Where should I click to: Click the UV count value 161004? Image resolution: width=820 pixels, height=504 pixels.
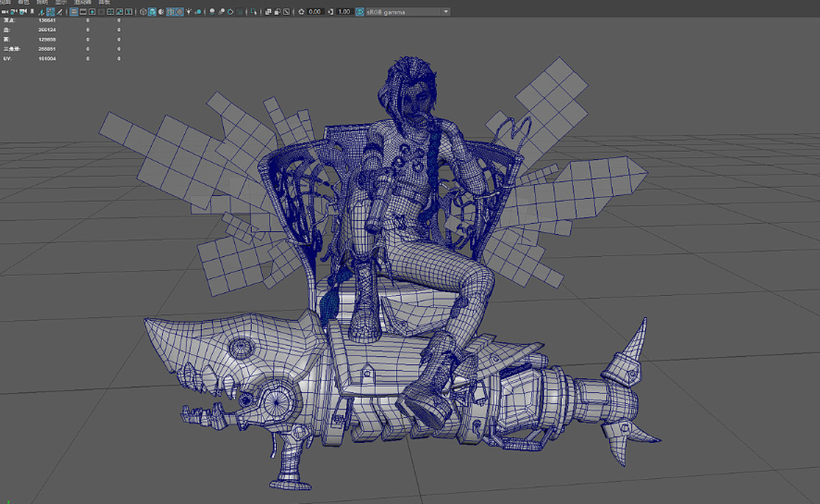tap(47, 58)
